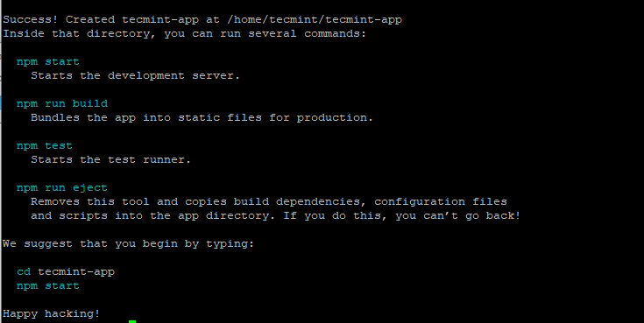Click the "Success!" word in first line
Viewport: 644px width, 323px height.
click(31, 20)
